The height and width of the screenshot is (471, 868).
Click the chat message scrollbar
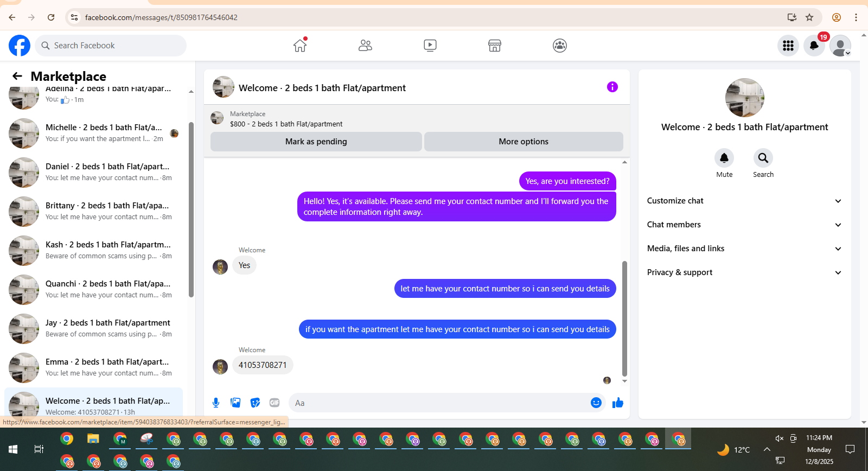[624, 319]
